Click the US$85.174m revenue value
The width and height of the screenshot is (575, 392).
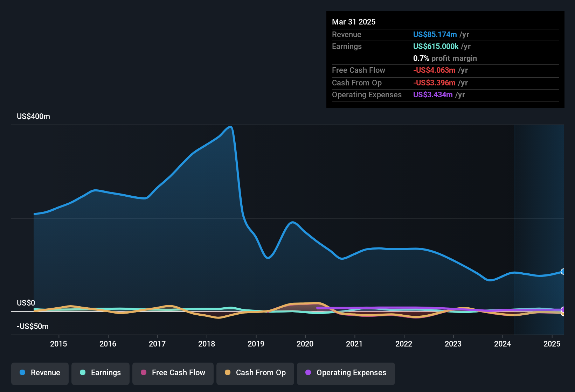click(435, 34)
